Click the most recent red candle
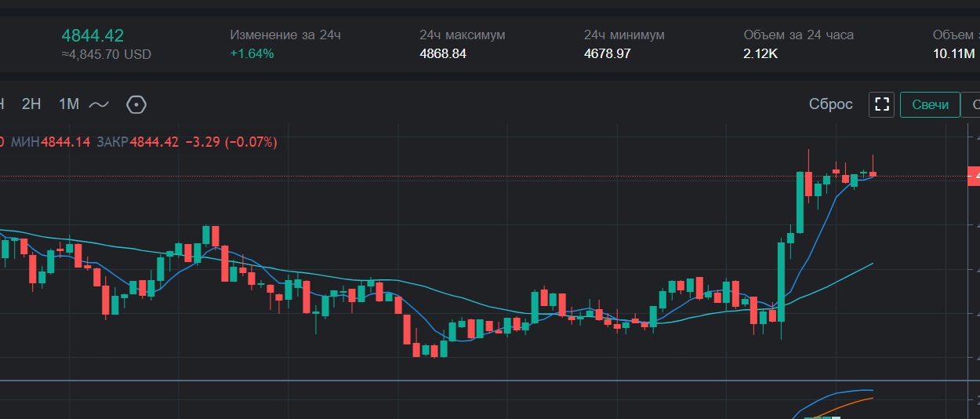This screenshot has height=419, width=980. [x=873, y=173]
